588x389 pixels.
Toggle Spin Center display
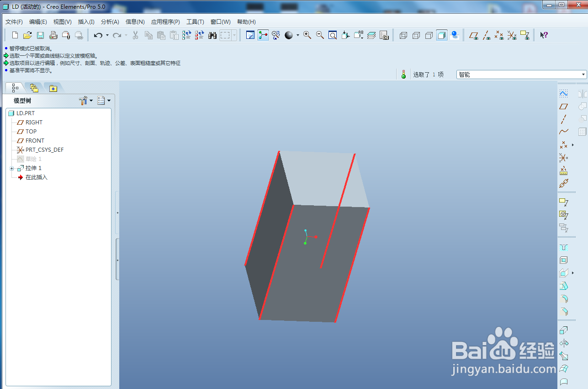click(263, 35)
